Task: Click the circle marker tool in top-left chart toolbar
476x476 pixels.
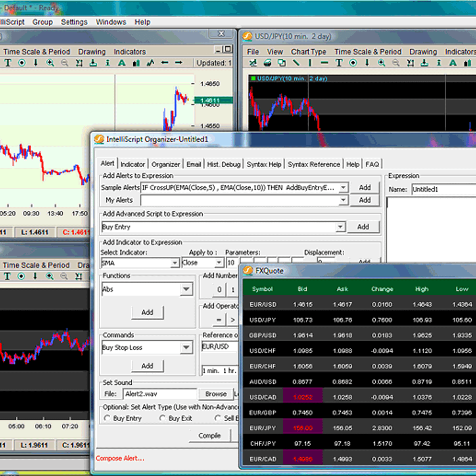Action: point(22,63)
